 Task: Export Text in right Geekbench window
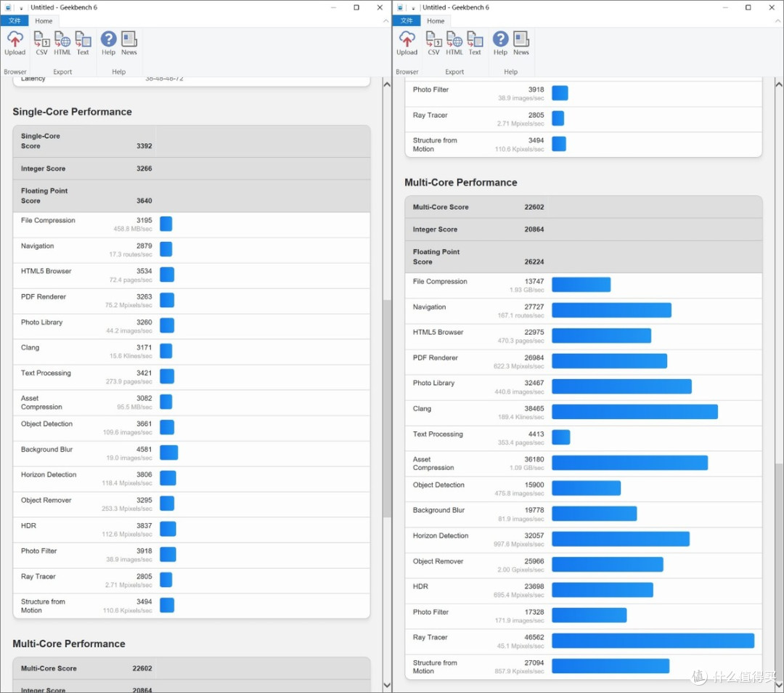pyautogui.click(x=475, y=43)
